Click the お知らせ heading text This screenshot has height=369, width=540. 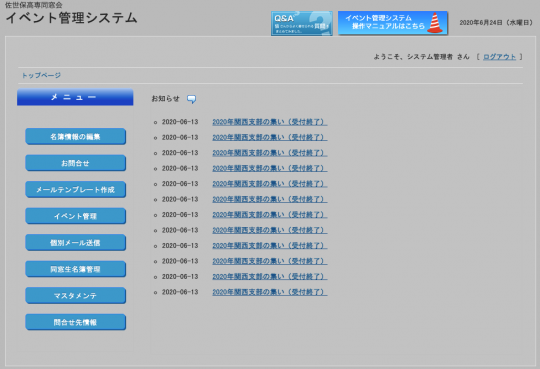pyautogui.click(x=165, y=99)
